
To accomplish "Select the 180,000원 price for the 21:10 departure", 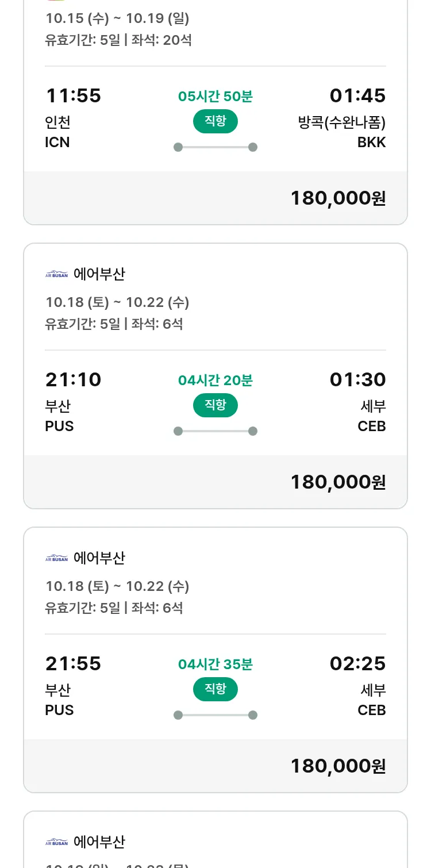I will pyautogui.click(x=338, y=482).
